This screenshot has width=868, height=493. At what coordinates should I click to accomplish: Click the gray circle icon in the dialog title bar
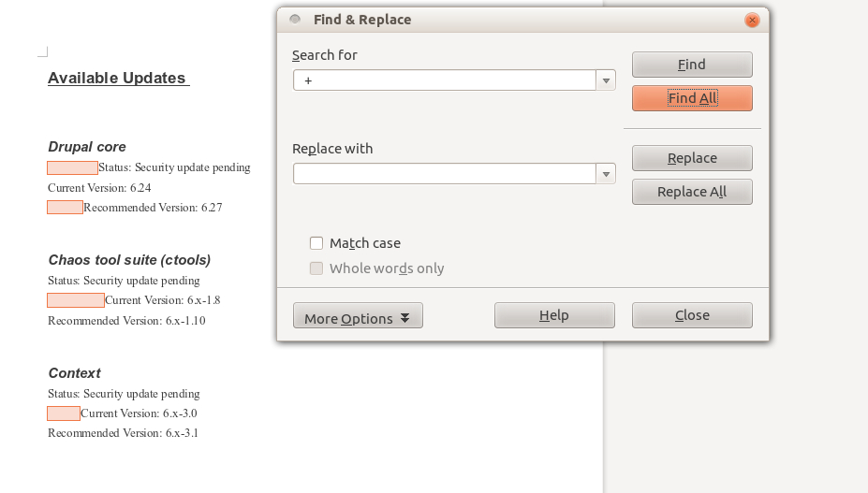(295, 20)
